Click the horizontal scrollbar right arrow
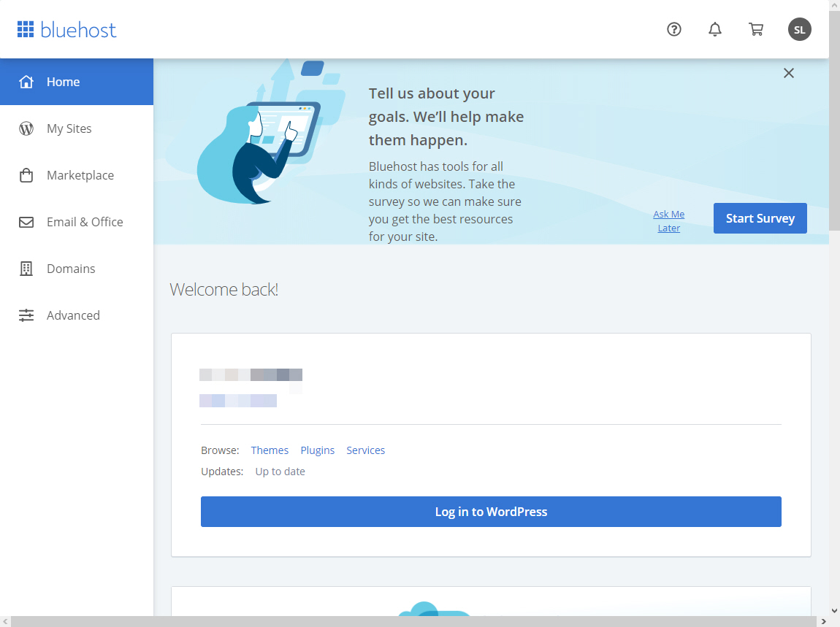 tap(824, 622)
